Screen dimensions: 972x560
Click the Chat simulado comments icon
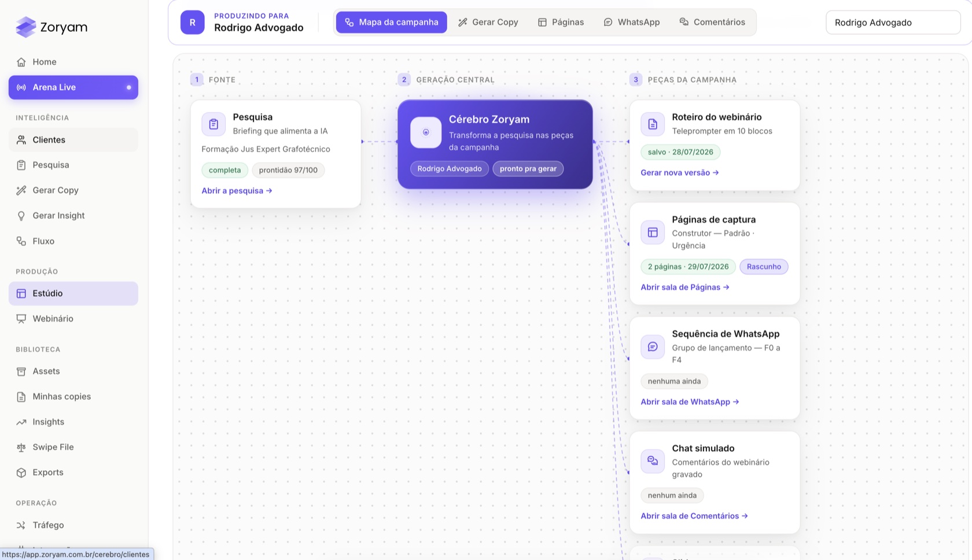click(653, 461)
